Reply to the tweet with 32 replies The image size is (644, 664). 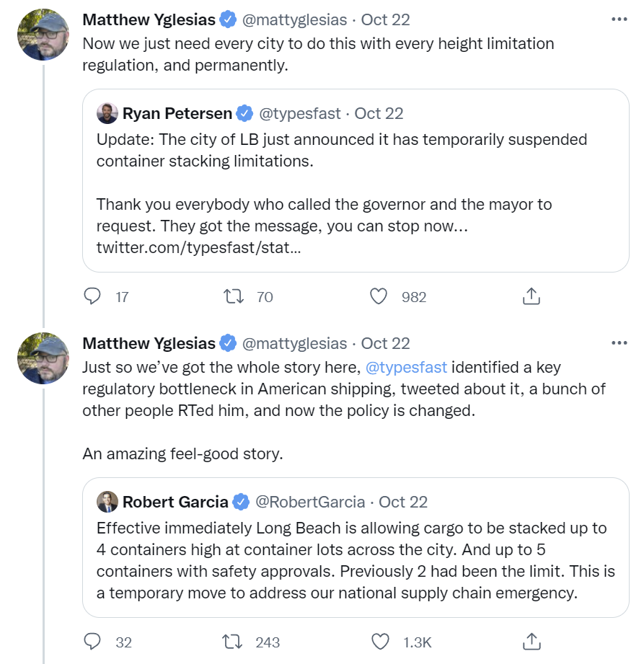(x=92, y=641)
